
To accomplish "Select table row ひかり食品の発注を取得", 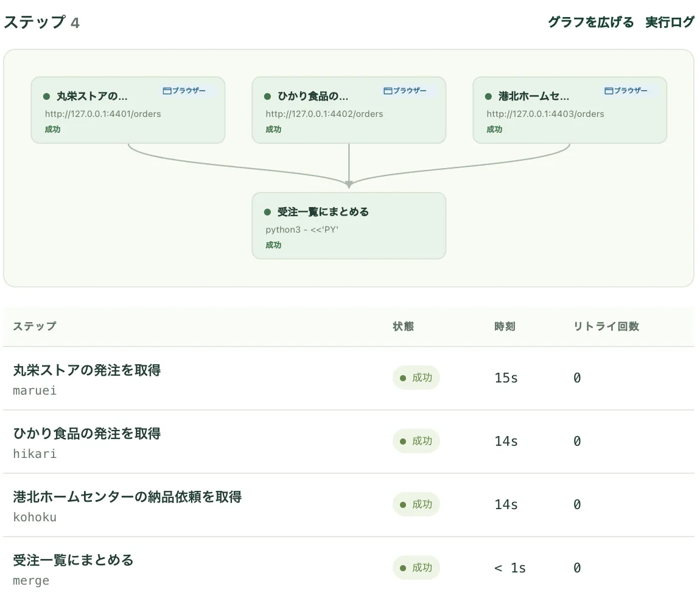I will coord(349,442).
